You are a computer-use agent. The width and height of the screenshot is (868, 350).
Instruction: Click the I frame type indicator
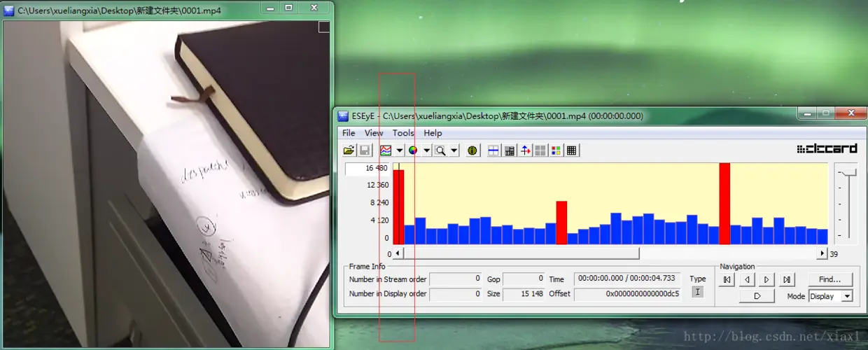pos(697,293)
